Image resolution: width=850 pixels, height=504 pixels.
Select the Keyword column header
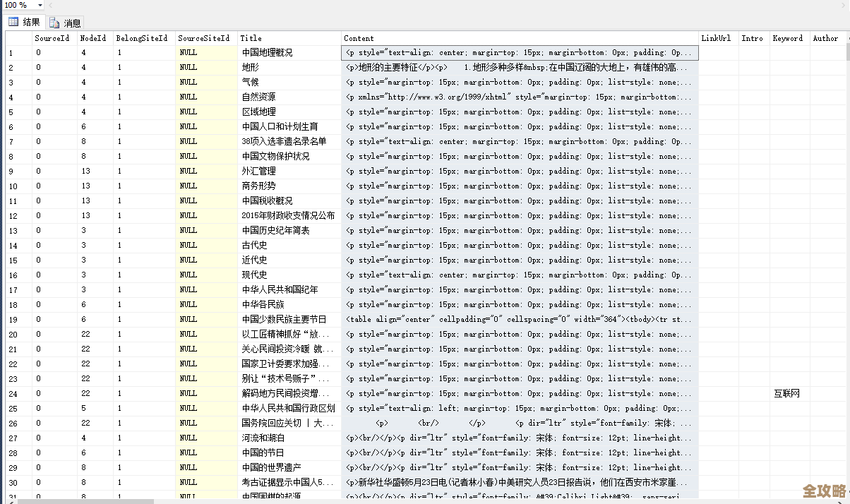click(x=788, y=38)
